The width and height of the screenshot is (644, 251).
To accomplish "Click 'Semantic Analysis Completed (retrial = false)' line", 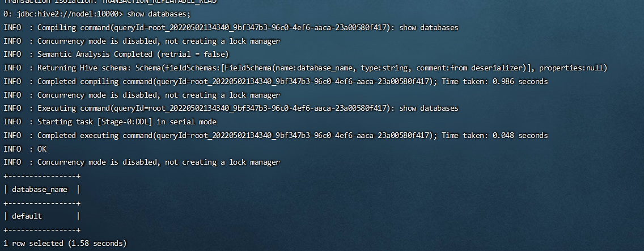I will 133,55.
